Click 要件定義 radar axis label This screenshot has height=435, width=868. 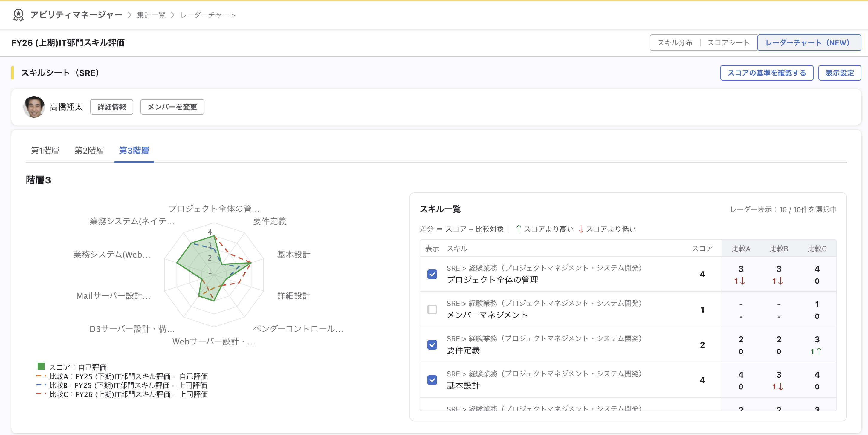tap(270, 221)
